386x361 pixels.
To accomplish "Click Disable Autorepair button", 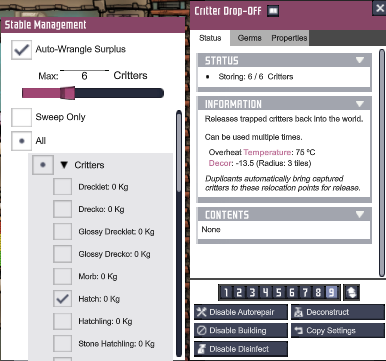I will point(241,312).
